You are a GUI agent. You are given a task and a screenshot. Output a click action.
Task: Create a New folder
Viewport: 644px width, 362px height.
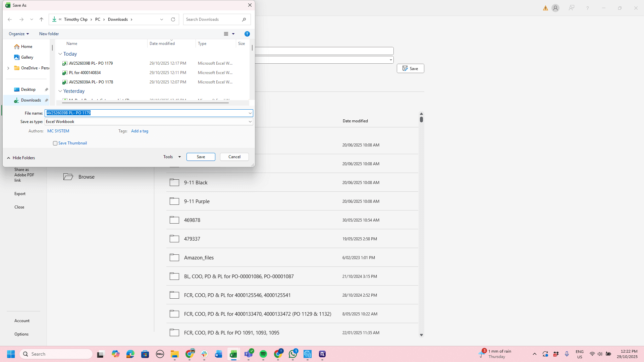[x=49, y=34]
